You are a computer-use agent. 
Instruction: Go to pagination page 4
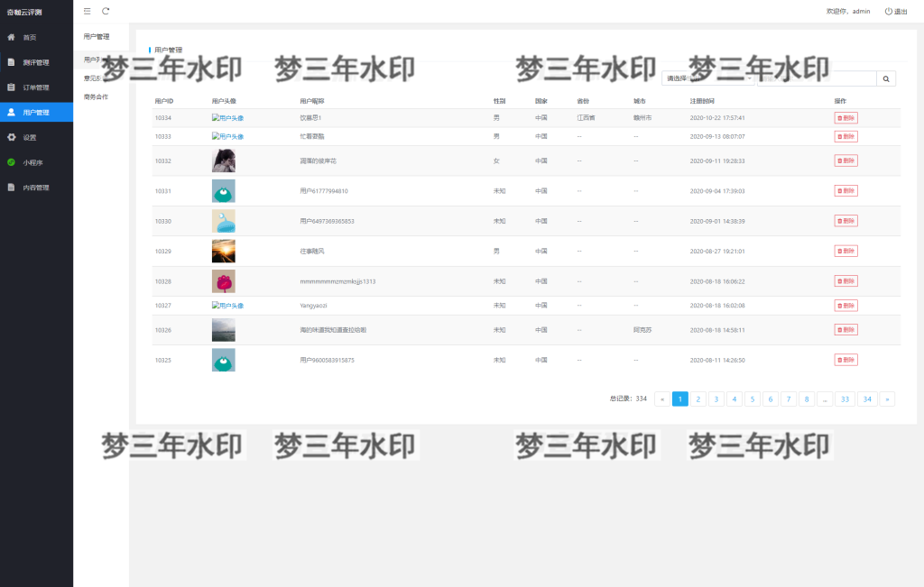[x=735, y=399]
